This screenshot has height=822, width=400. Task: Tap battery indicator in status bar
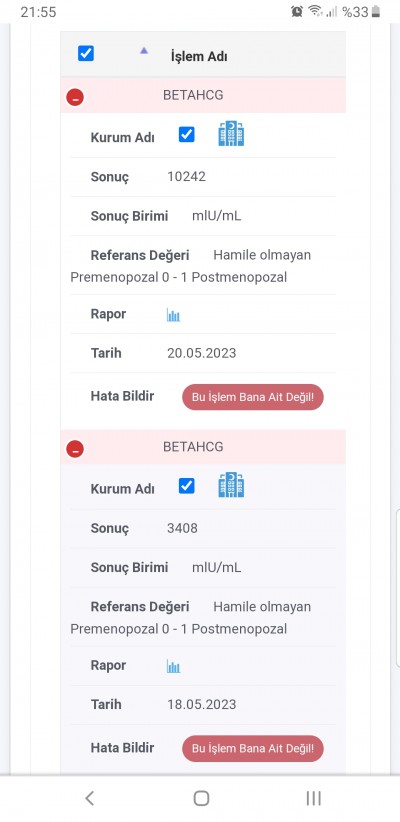click(x=376, y=12)
